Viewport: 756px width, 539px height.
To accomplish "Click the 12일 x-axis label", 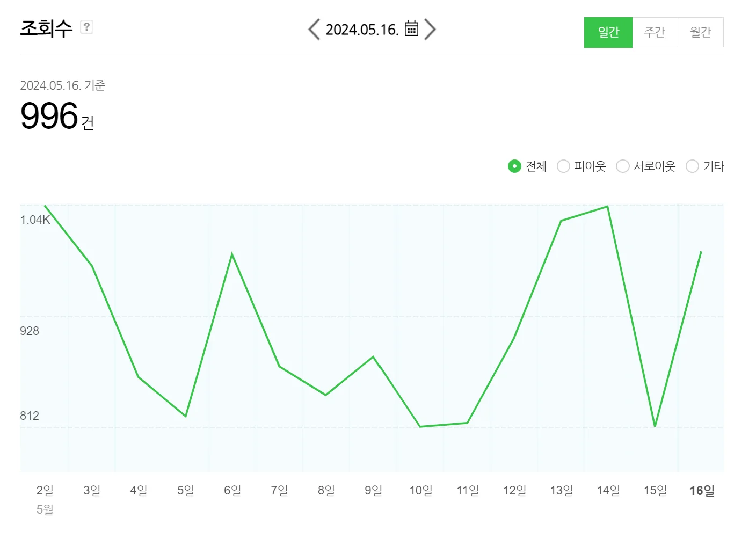I will (x=514, y=490).
